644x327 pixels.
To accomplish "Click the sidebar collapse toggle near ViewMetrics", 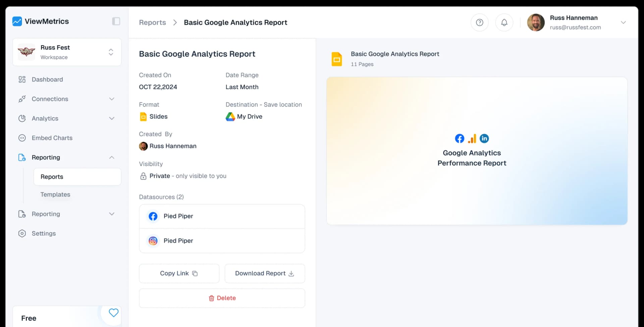I will 116,21.
